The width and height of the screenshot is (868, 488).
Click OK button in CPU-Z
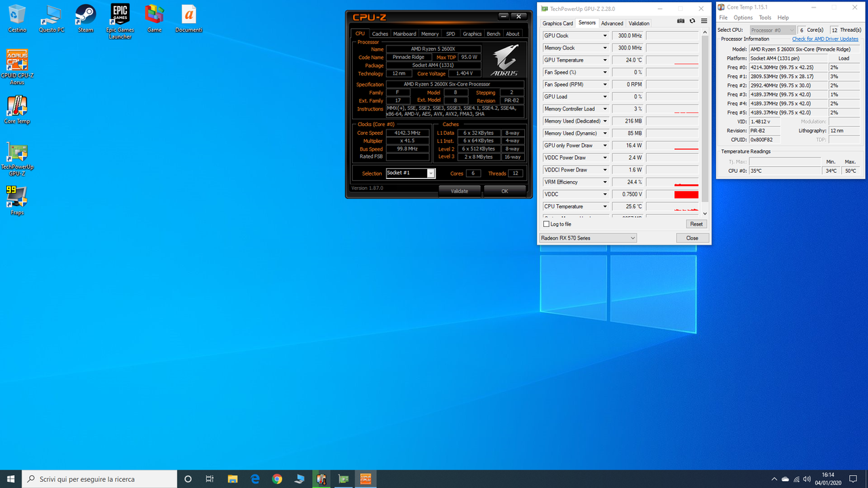[x=505, y=191]
